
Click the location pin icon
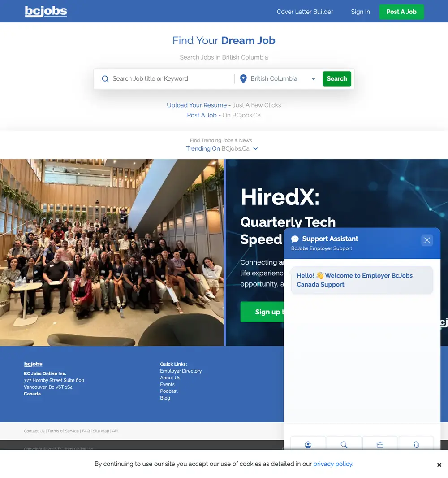coord(243,78)
